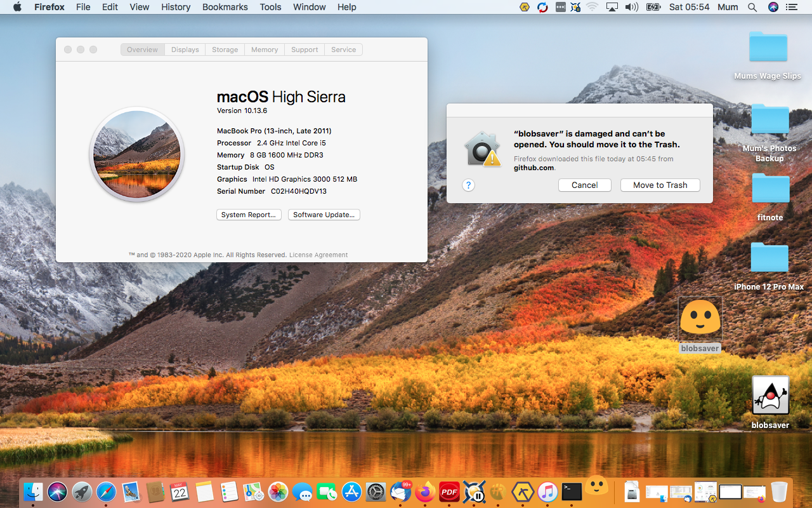Screen dimensions: 812x508
Task: Click help question mark in dialog
Action: click(468, 185)
